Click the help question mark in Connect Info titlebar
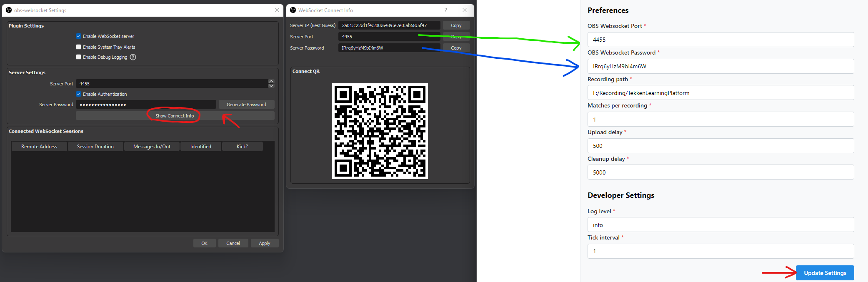Screen dimensions: 868x282 [446, 10]
